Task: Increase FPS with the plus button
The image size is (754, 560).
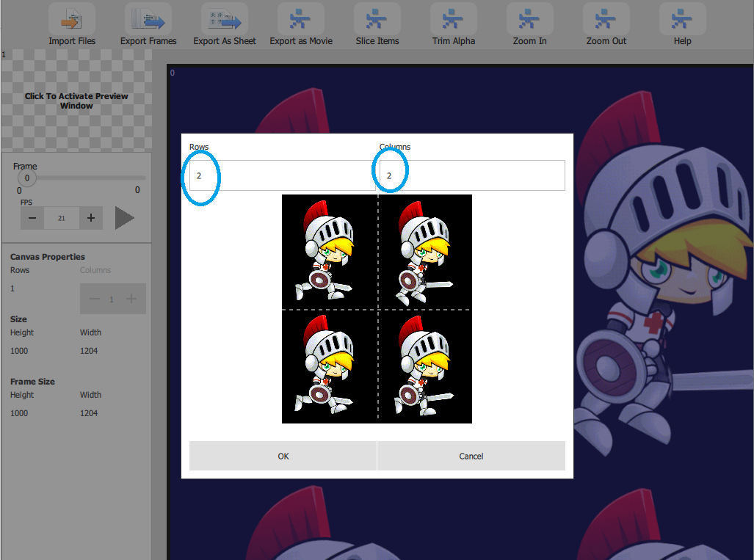Action: tap(91, 218)
